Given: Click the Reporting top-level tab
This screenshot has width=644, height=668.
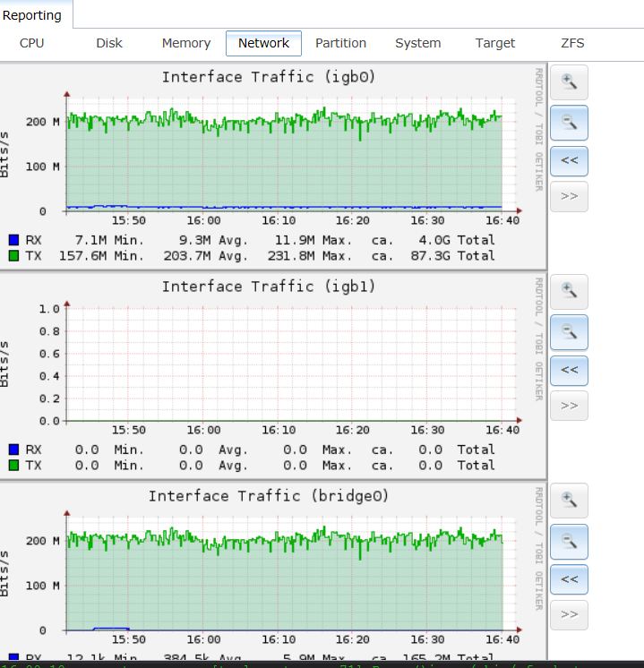Looking at the screenshot, I should click(32, 14).
